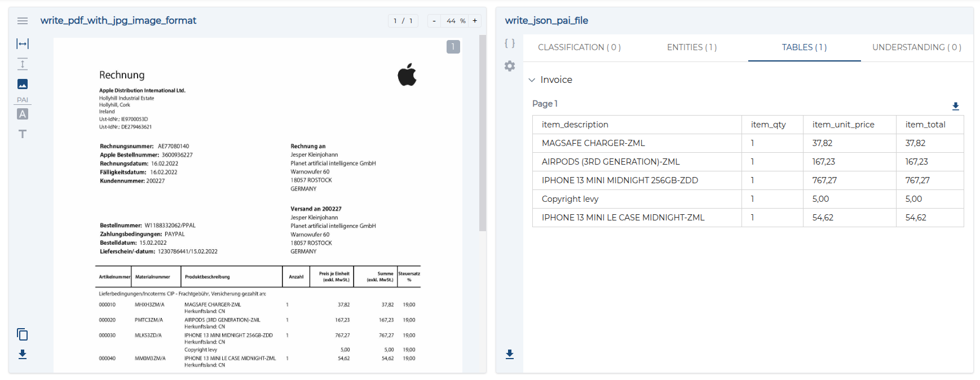980x380 pixels.
Task: Collapse the Invoice section chevron
Action: pyautogui.click(x=532, y=80)
